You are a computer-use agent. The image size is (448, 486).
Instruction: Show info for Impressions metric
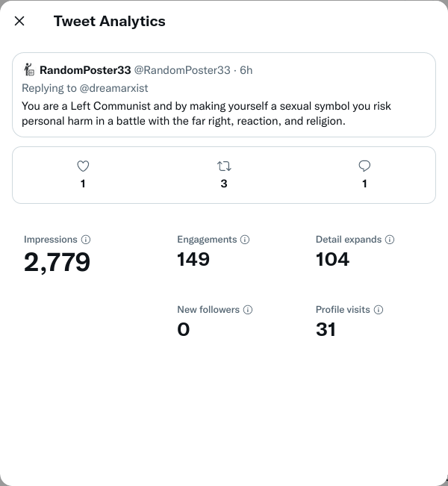click(x=86, y=240)
